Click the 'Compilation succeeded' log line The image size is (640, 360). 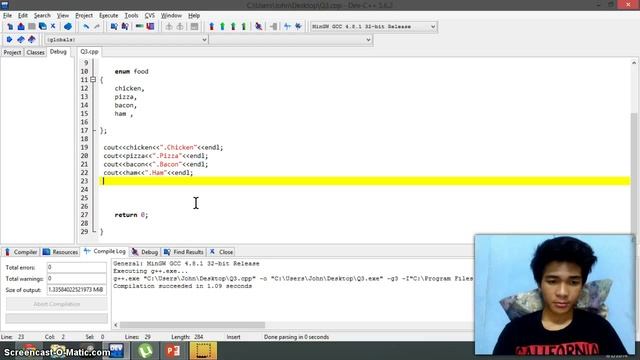[182, 286]
